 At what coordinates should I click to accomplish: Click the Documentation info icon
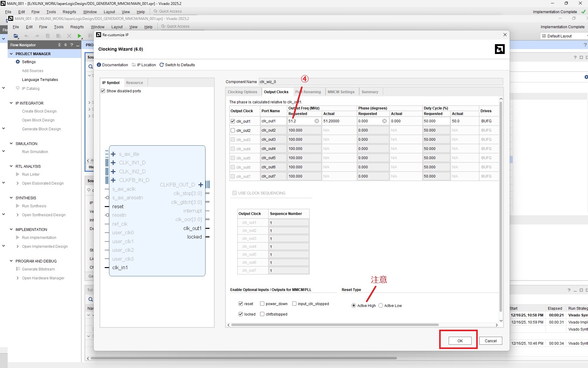tap(99, 65)
